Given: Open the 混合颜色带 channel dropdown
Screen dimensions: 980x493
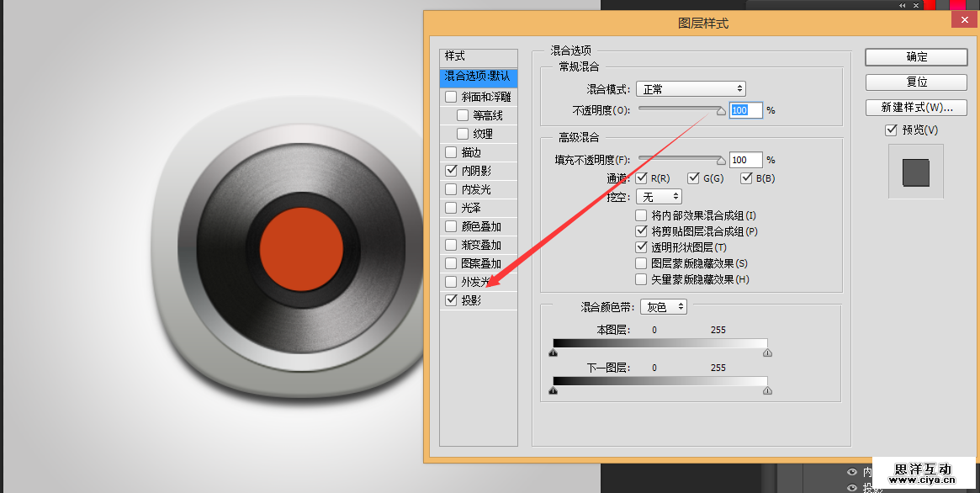Looking at the screenshot, I should [663, 307].
